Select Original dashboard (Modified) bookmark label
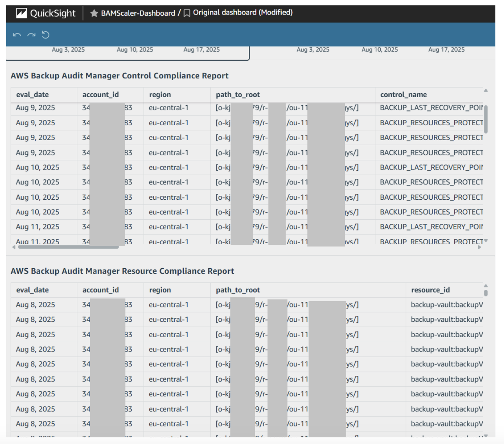The image size is (504, 444). coord(243,13)
